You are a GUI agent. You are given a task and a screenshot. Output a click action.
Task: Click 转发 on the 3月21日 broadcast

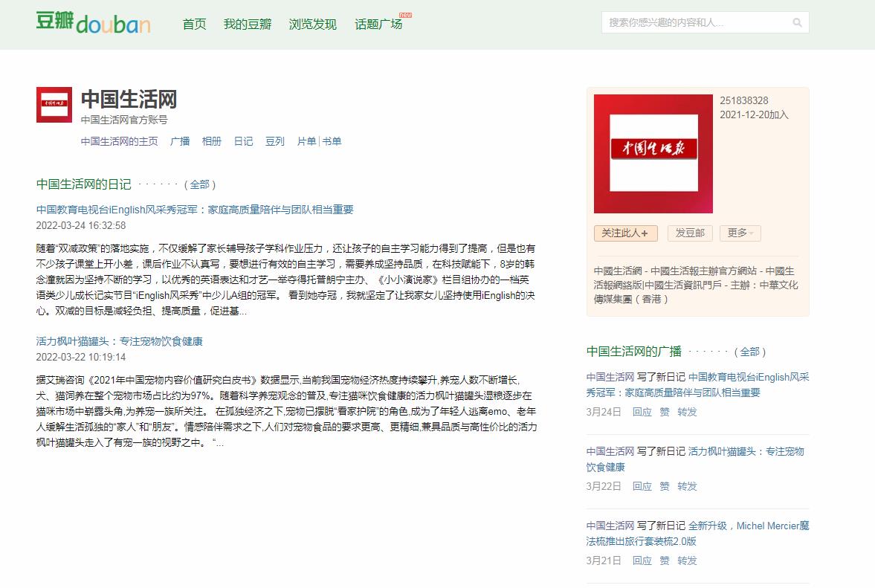click(x=687, y=560)
